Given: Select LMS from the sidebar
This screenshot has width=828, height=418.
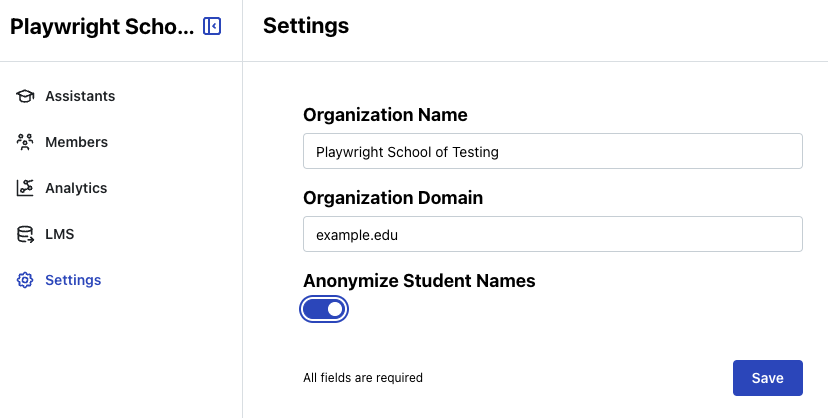Looking at the screenshot, I should tap(59, 234).
